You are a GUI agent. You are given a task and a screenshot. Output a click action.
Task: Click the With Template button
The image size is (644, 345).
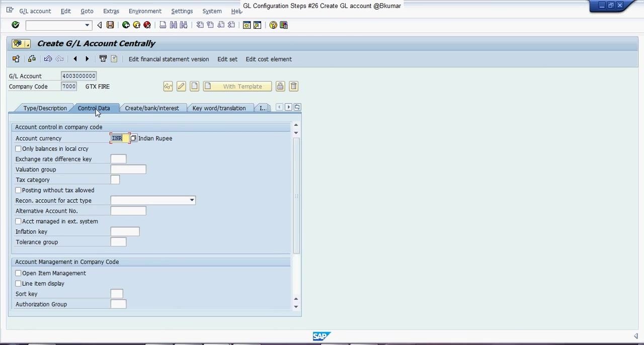tap(237, 87)
